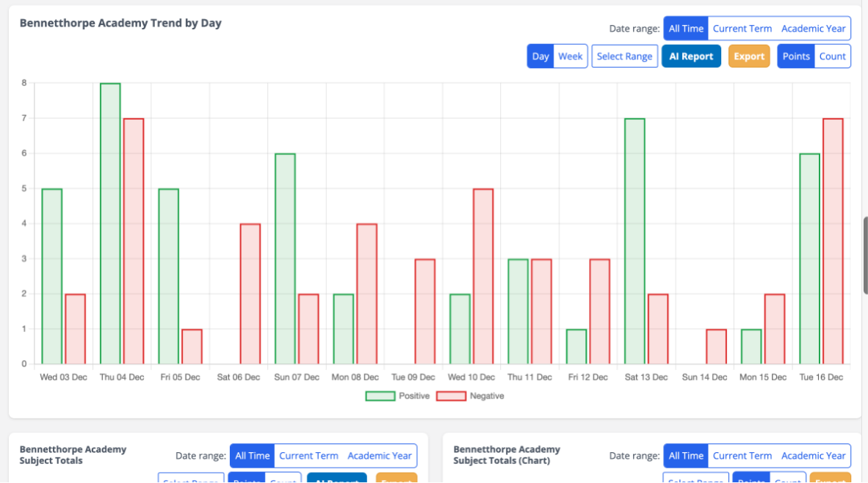
Task: Export the Trend by Day chart
Action: click(x=749, y=57)
